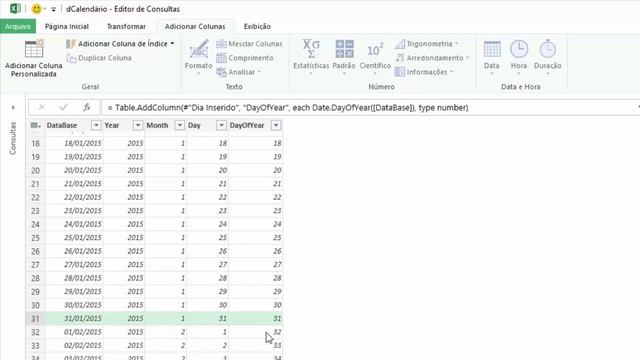Expand the Consultas side pane
640x360 pixels.
click(x=13, y=107)
